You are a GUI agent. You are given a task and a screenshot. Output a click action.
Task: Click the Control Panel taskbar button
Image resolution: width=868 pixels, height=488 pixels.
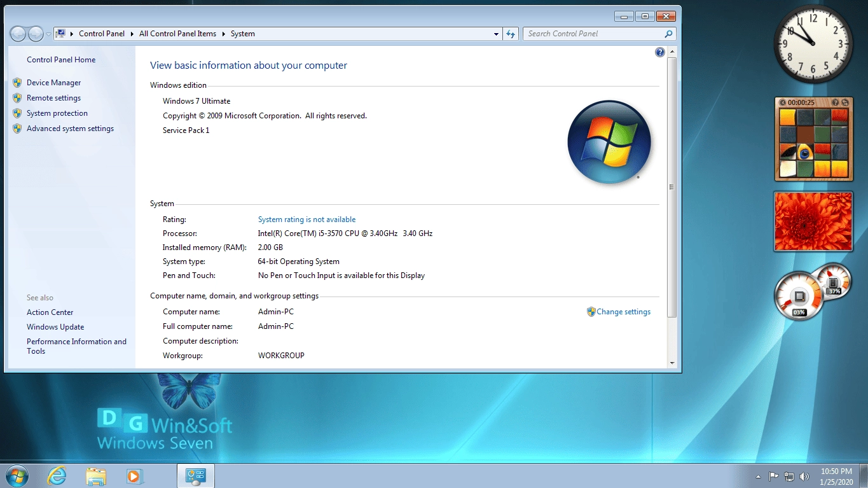point(195,475)
